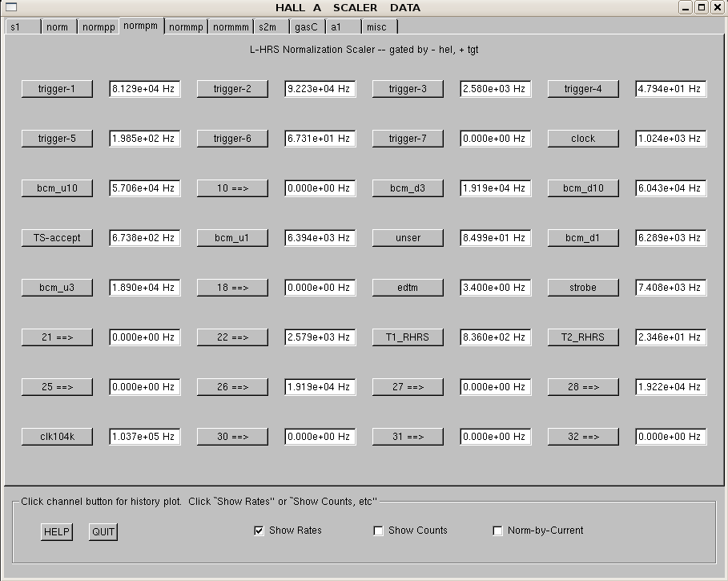728x581 pixels.
Task: Show trigger-3 channel history
Action: pyautogui.click(x=408, y=89)
